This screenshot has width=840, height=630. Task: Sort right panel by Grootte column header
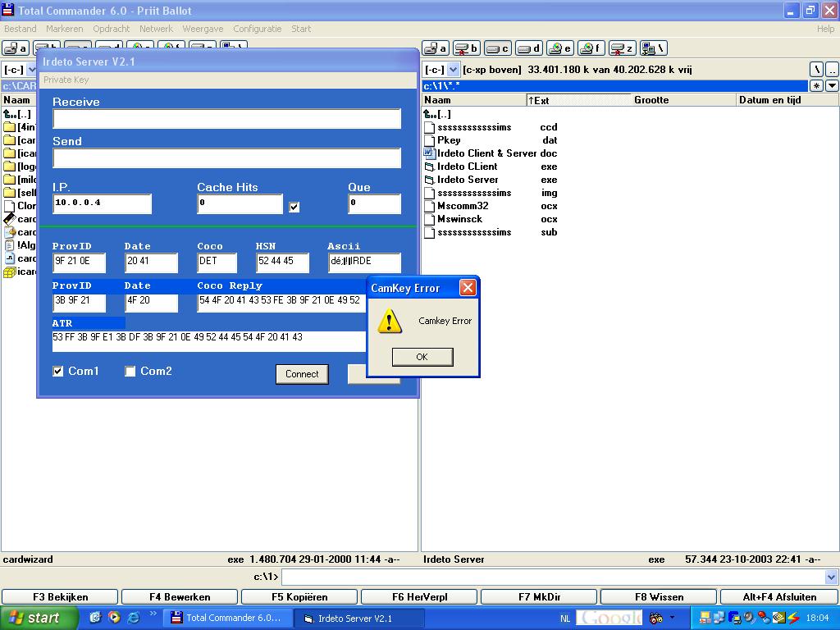tap(683, 100)
